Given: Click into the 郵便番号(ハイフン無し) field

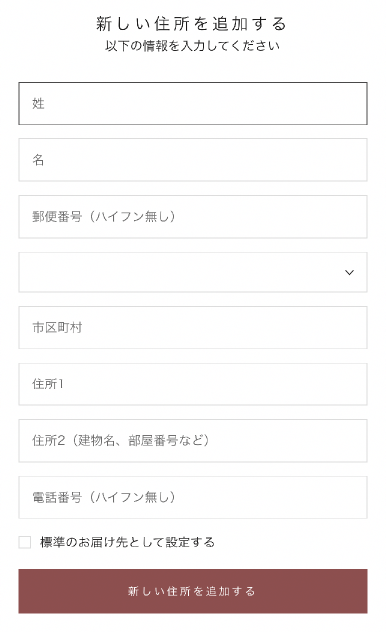Looking at the screenshot, I should coord(193,217).
